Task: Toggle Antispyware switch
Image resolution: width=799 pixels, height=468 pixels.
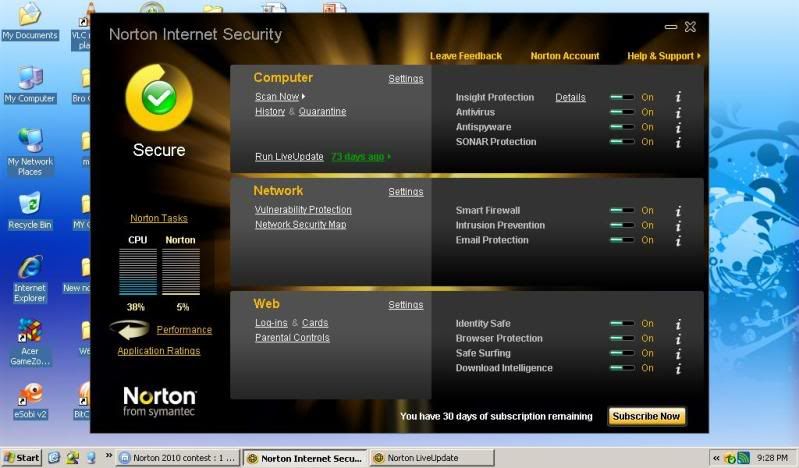Action: [x=622, y=127]
